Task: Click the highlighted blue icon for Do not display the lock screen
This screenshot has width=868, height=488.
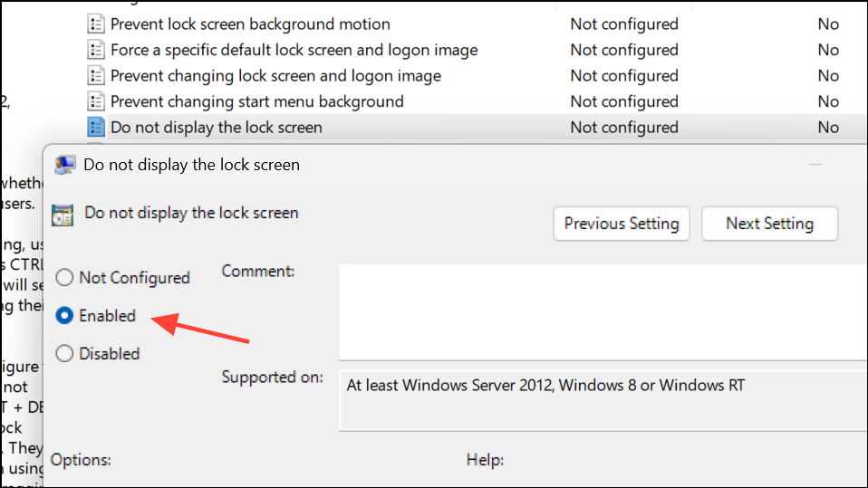Action: 96,128
